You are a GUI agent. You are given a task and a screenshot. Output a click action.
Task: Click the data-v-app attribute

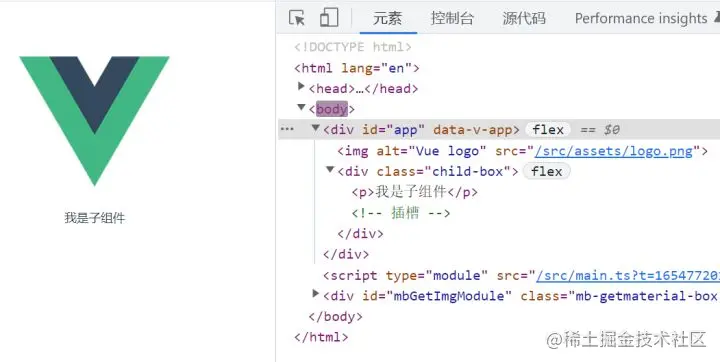[x=472, y=130]
